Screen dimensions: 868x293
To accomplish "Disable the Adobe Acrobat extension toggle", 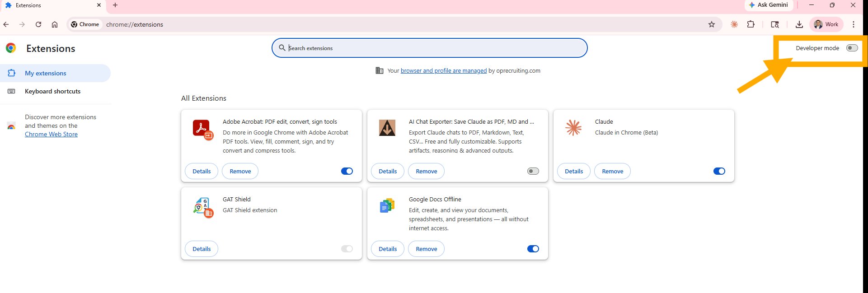I will tap(347, 171).
